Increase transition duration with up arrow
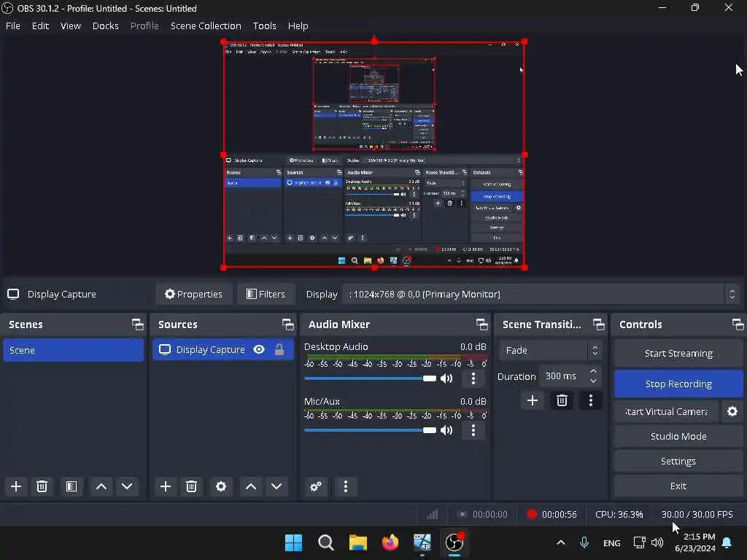 [x=593, y=371]
